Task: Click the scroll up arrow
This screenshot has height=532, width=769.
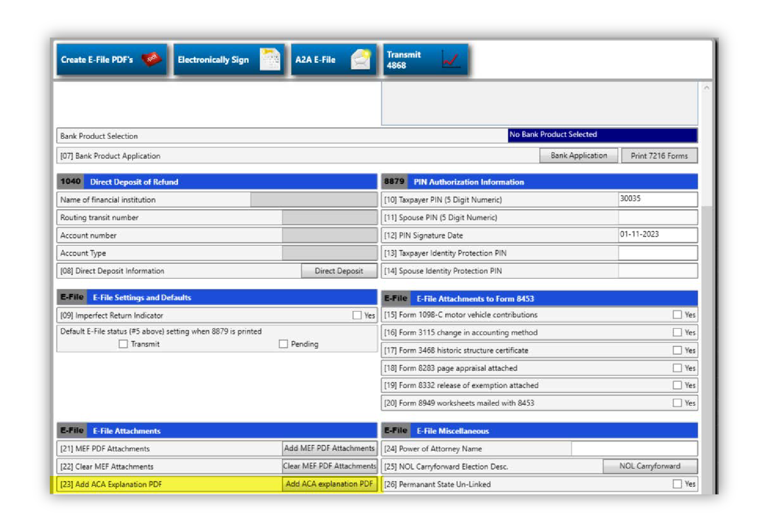Action: coord(706,88)
